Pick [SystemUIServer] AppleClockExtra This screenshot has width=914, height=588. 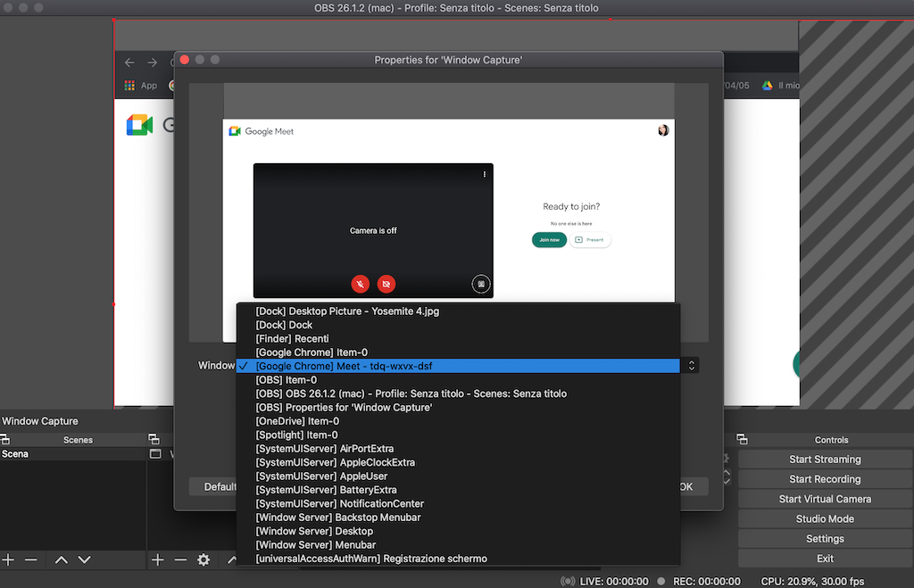(x=458, y=463)
